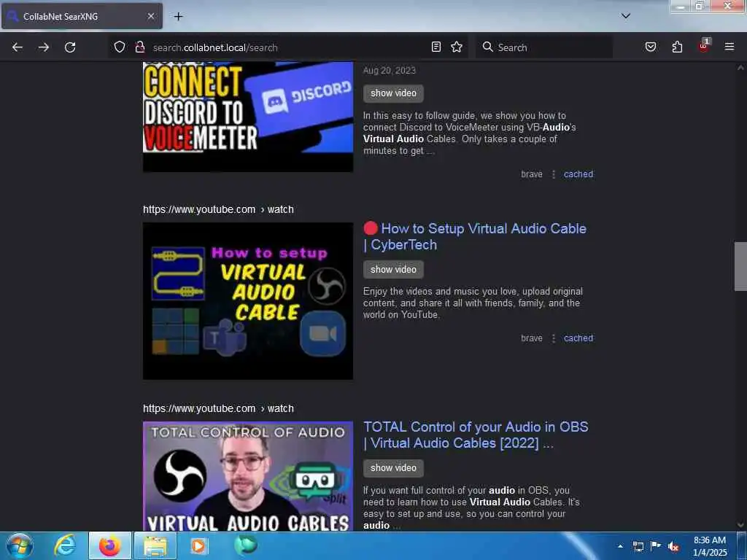Viewport: 747px width, 560px height.
Task: Launch Internet Explorer from taskbar
Action: (x=65, y=545)
